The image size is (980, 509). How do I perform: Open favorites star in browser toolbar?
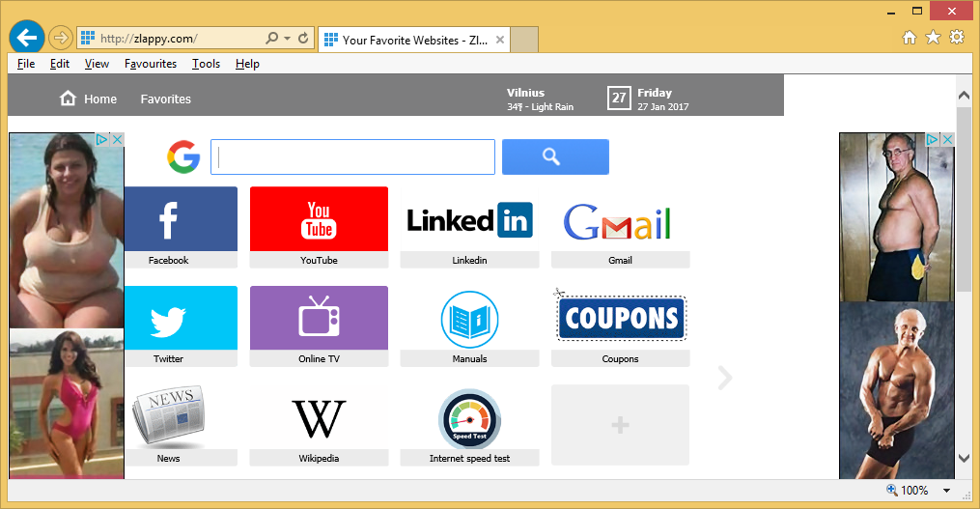tap(933, 38)
